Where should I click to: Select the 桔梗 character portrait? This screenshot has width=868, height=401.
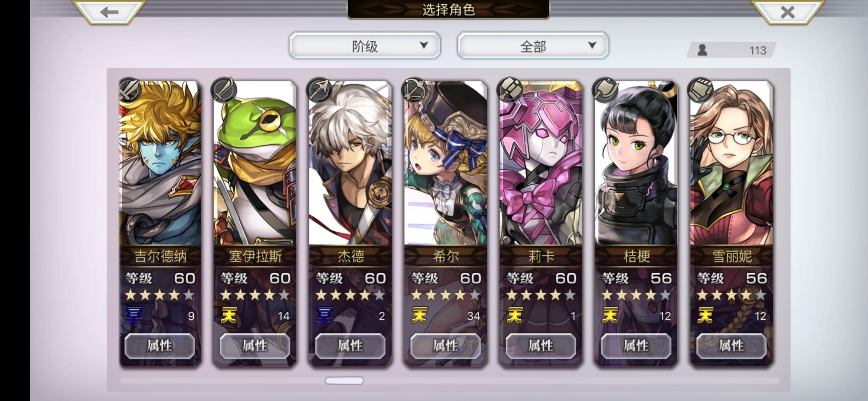[636, 163]
